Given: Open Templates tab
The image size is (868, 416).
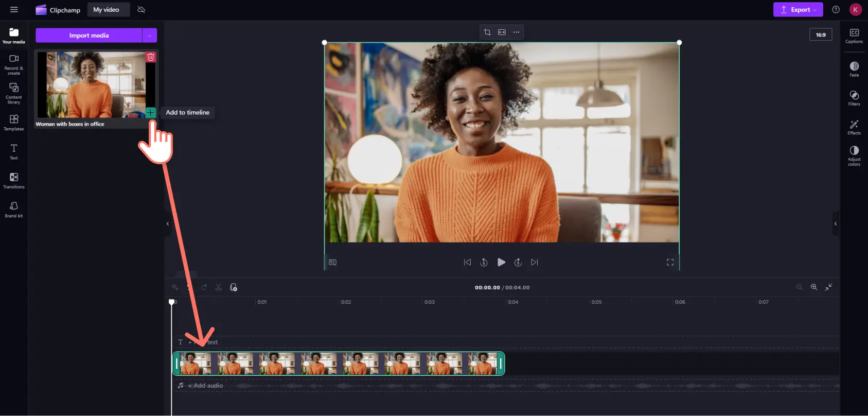Looking at the screenshot, I should pyautogui.click(x=14, y=123).
